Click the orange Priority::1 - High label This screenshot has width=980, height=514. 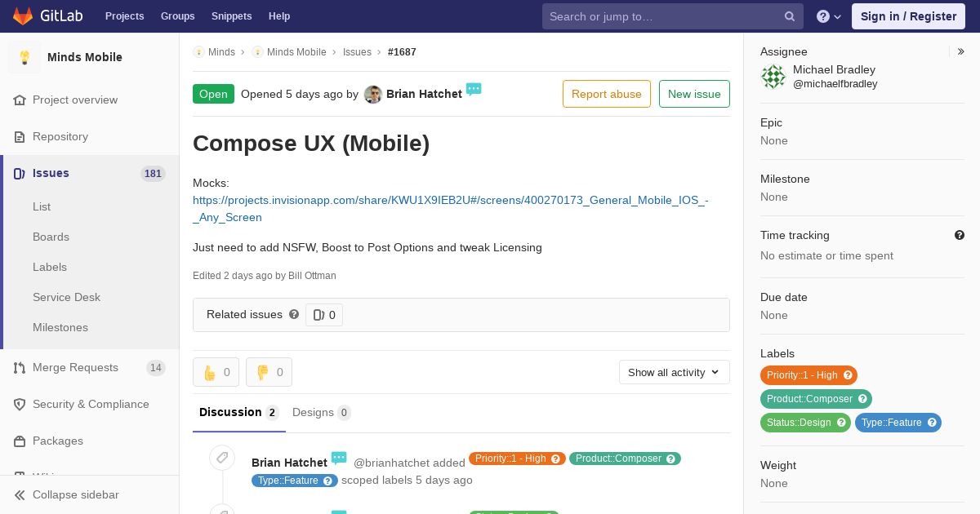(x=808, y=375)
